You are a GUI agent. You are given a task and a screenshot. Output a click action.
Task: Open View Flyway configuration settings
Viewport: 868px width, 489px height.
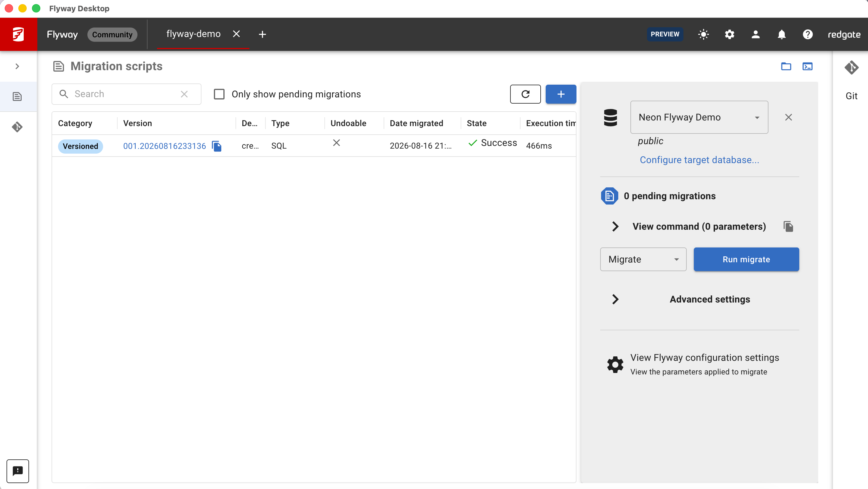click(704, 358)
